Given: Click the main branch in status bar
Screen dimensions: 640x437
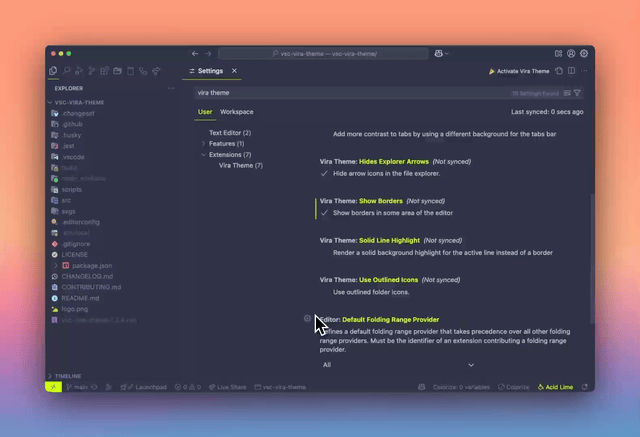Looking at the screenshot, I should (x=77, y=387).
